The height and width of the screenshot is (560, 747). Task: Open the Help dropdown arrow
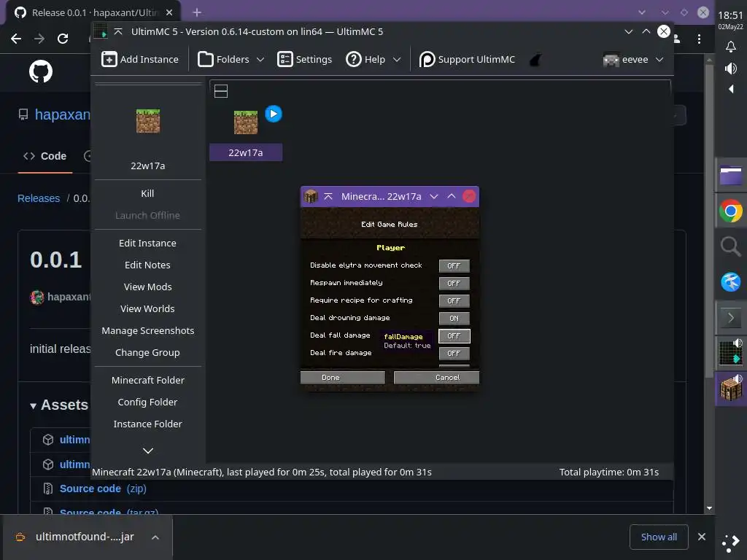coord(397,60)
